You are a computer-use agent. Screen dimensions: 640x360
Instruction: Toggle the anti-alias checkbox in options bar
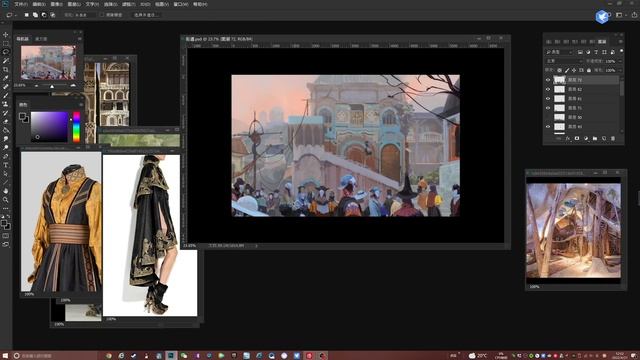pos(102,15)
